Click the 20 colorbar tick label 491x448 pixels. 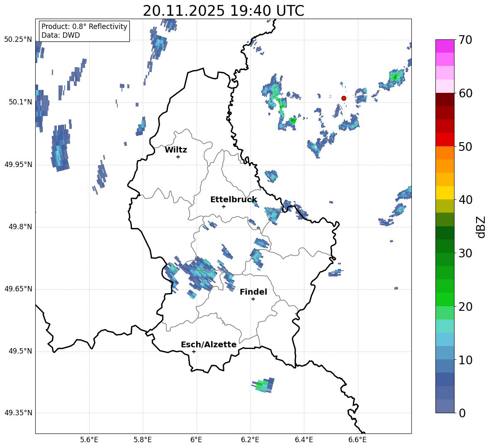coord(465,307)
